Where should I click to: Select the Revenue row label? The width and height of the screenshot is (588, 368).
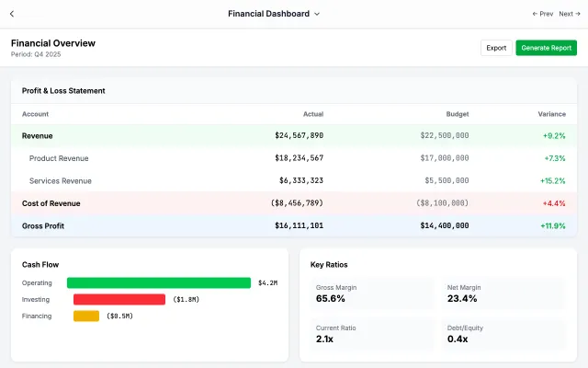tap(37, 136)
